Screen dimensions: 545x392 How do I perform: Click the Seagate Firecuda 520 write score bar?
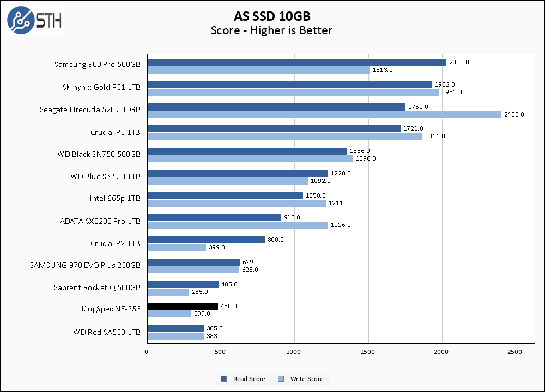(x=324, y=114)
